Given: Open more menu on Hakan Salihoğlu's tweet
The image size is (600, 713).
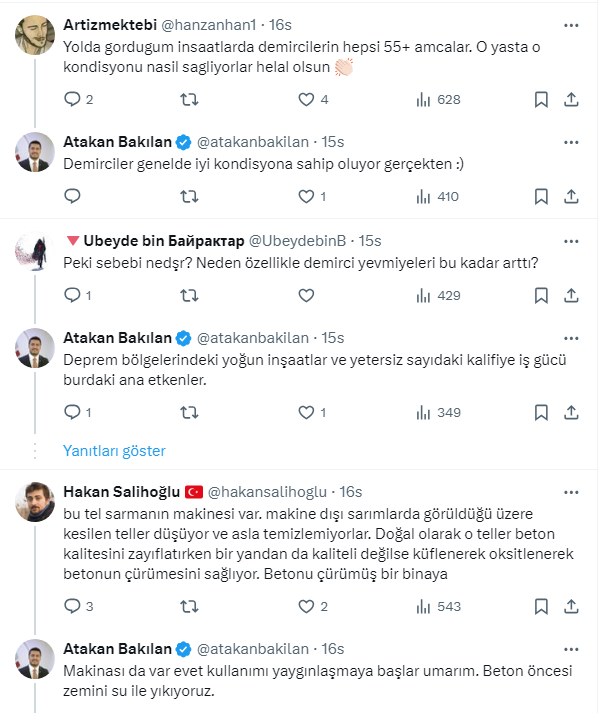Looking at the screenshot, I should point(571,492).
